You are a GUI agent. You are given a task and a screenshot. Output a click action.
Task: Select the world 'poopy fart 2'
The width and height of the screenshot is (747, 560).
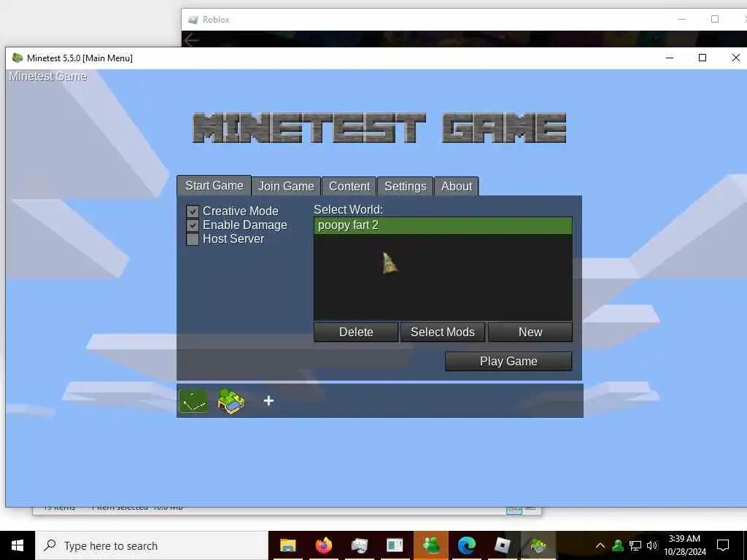443,225
